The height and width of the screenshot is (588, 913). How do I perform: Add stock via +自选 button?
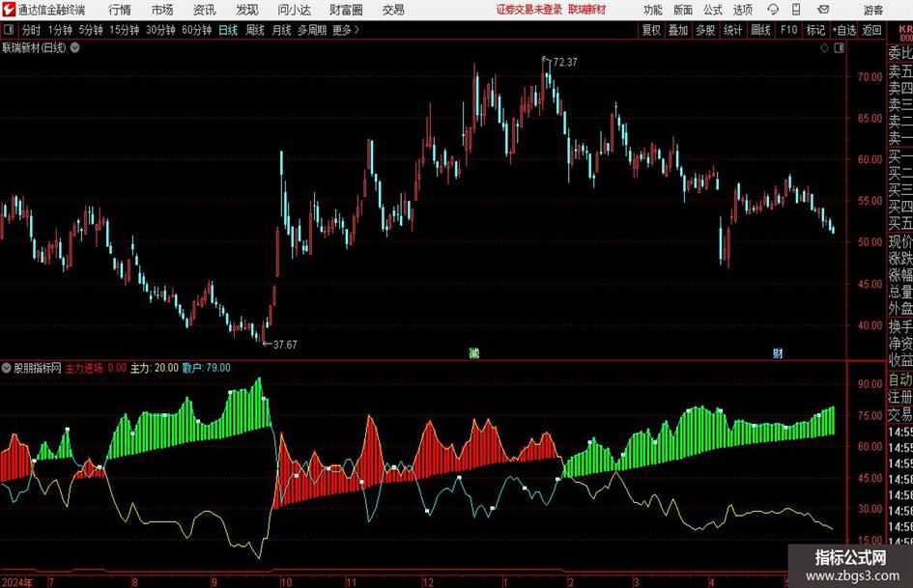(x=844, y=30)
